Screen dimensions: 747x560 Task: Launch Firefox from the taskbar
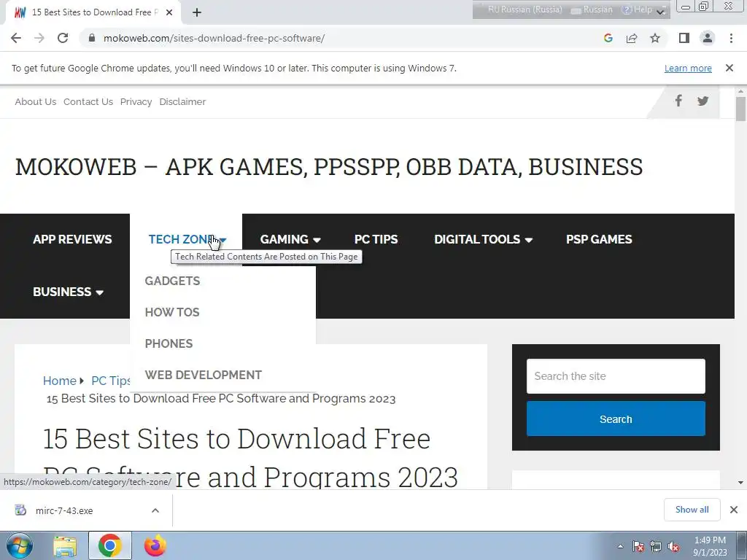click(155, 546)
